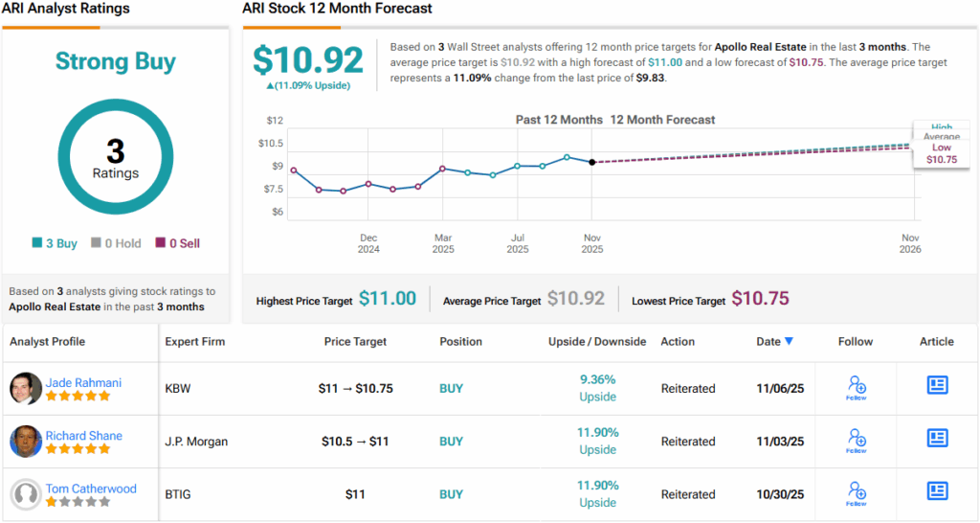Click the Low $10.75 forecast label
Image resolution: width=980 pixels, height=523 pixels.
pyautogui.click(x=941, y=153)
